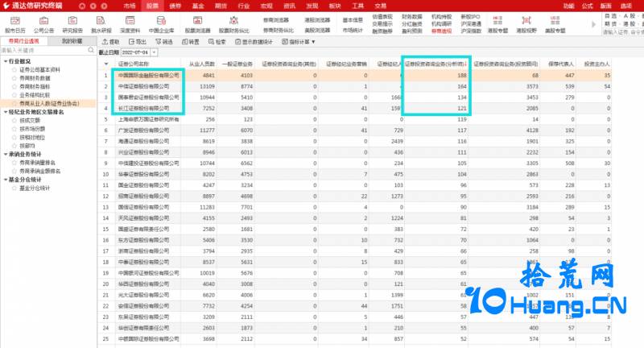This screenshot has width=644, height=348.
Task: Open the 指标计算 dropdown
Action: click(299, 42)
